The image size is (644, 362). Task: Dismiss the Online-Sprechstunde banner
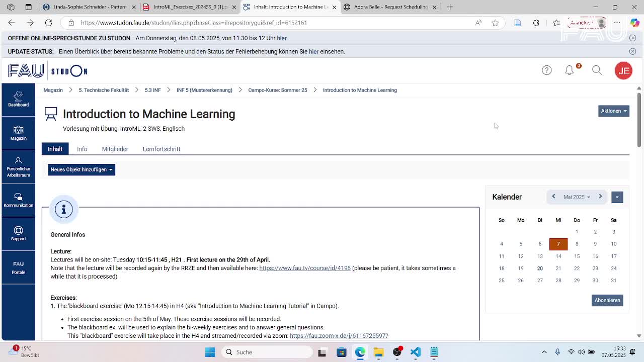click(x=632, y=38)
